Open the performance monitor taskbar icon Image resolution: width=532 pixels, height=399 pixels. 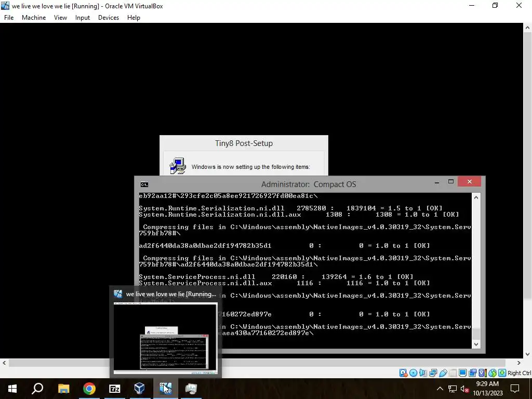point(191,389)
